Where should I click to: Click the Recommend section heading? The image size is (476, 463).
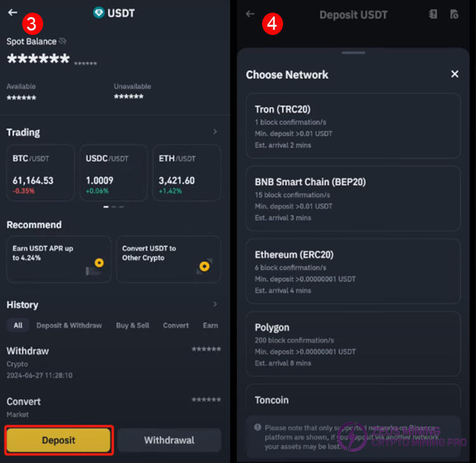(x=34, y=224)
